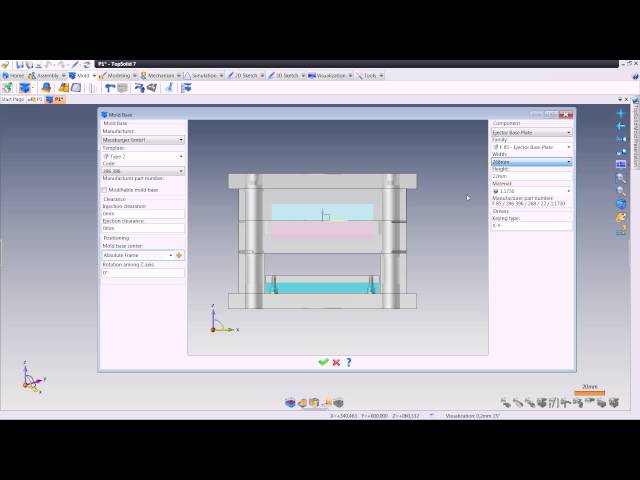Click the magnifier zoom icon in right toolbar
Screen dimensions: 640x480
[x=621, y=178]
